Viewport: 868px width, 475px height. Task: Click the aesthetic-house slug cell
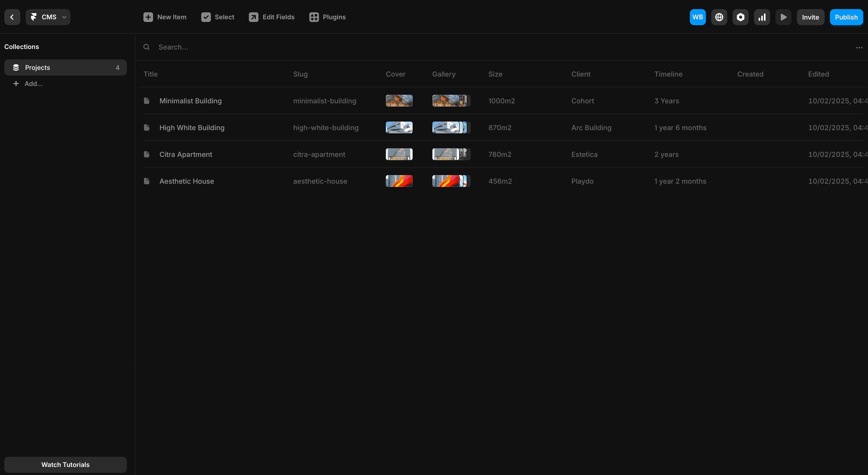click(320, 181)
